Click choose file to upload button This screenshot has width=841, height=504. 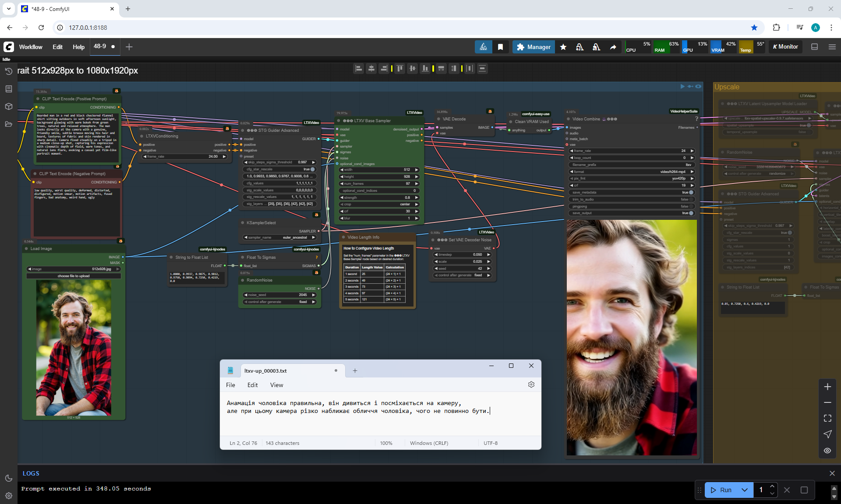(x=74, y=276)
